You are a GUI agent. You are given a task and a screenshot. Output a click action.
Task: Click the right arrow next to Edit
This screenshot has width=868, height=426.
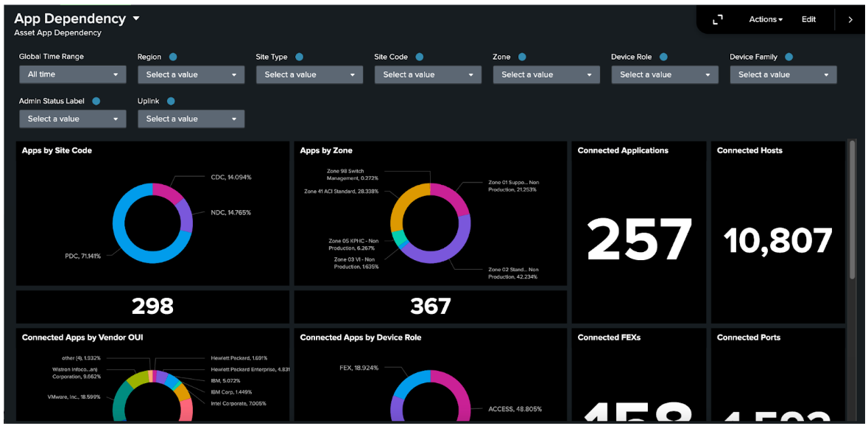pos(852,19)
